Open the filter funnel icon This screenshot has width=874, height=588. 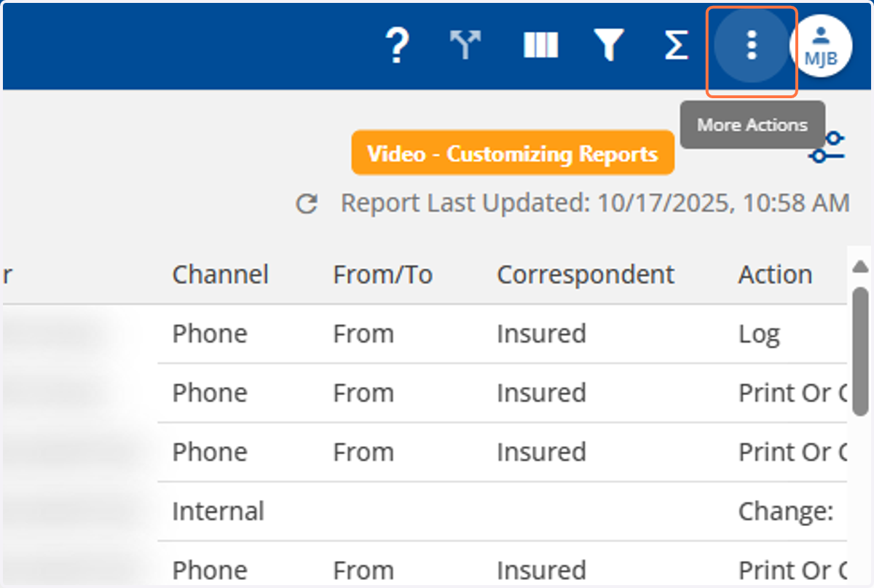608,46
